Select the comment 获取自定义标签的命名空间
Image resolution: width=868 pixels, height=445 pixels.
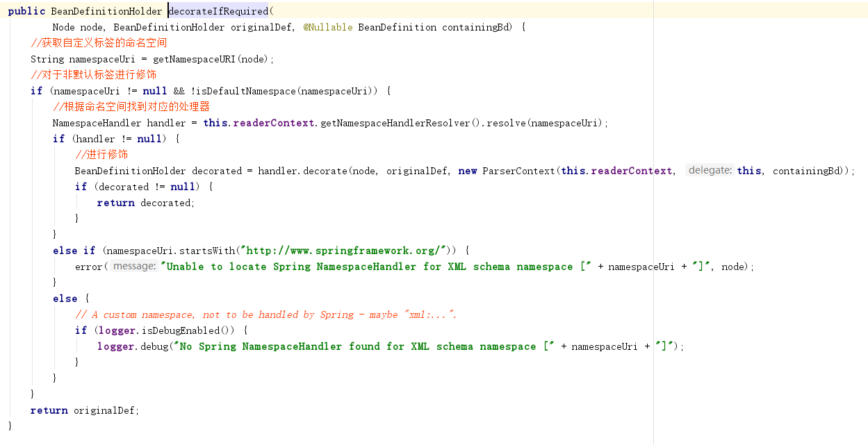click(x=99, y=43)
